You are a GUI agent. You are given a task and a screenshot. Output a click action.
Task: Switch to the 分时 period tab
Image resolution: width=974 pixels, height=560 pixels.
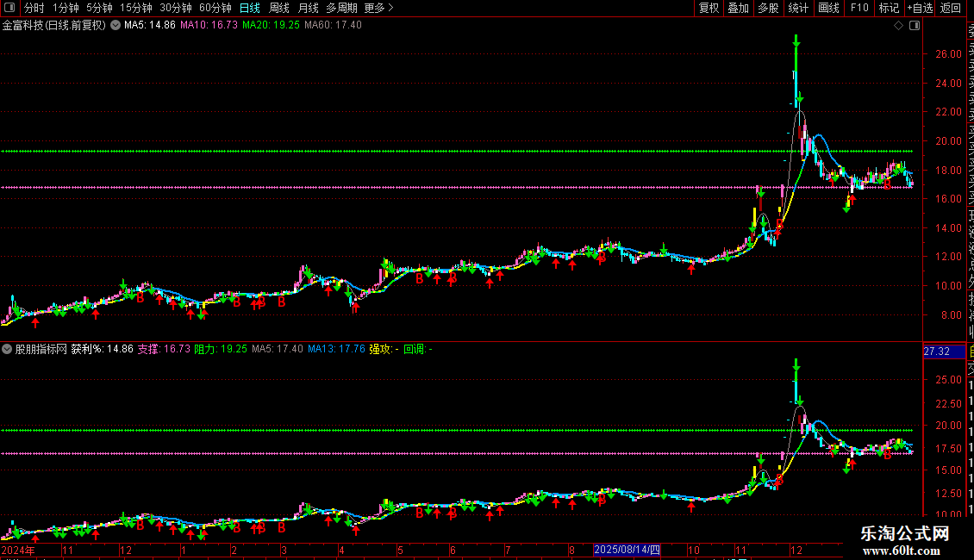tap(34, 8)
